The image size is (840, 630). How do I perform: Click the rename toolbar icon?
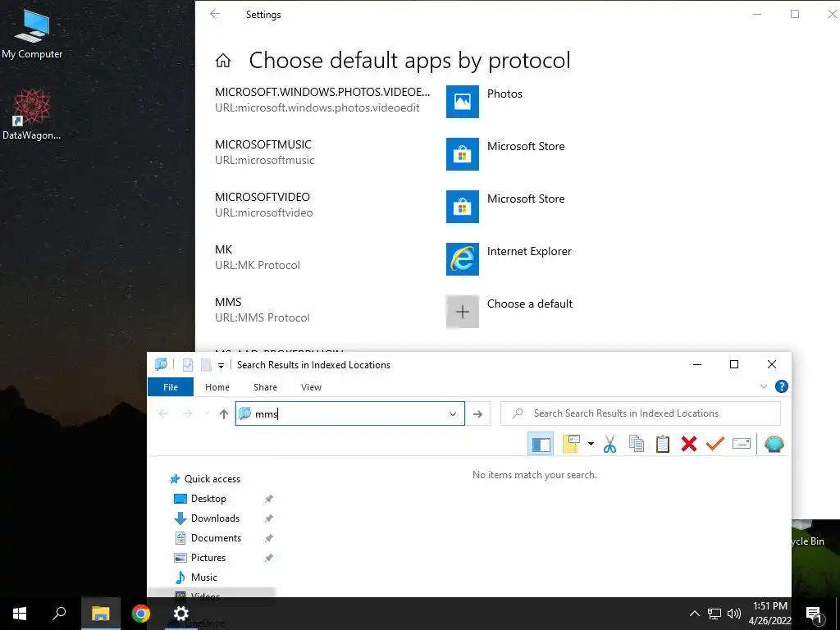coord(742,444)
